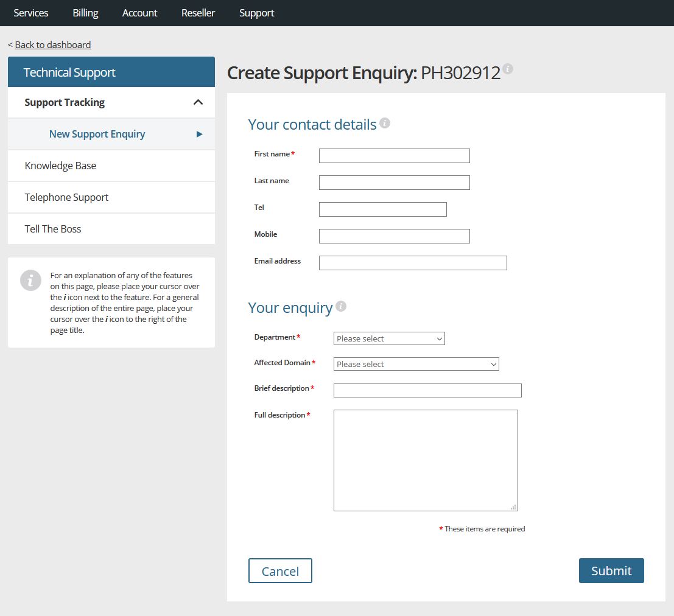Viewport: 674px width, 616px height.
Task: Open the Account menu
Action: pyautogui.click(x=139, y=13)
